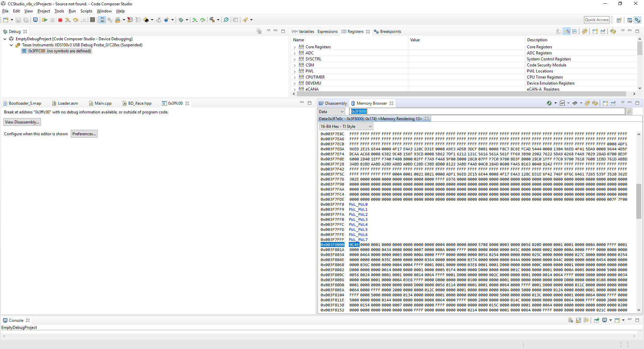Open the 16-Bit Hex TI Style dropdown
This screenshot has width=644, height=349.
tap(369, 127)
